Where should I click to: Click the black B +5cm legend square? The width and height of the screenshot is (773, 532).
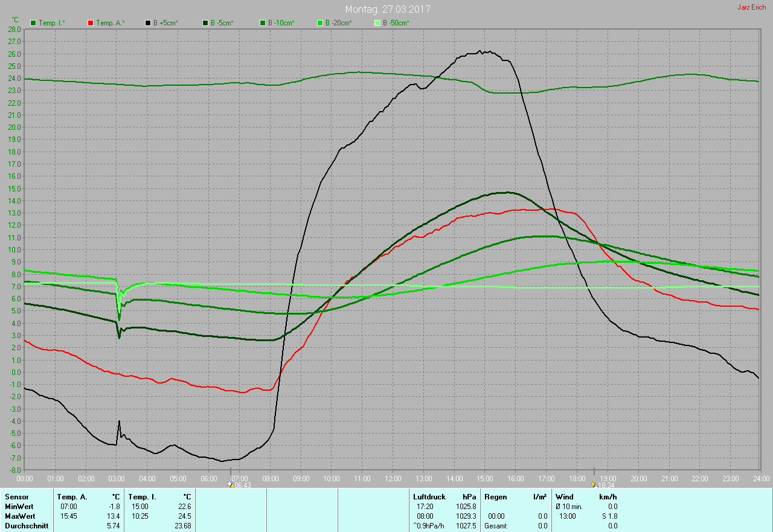[x=148, y=23]
